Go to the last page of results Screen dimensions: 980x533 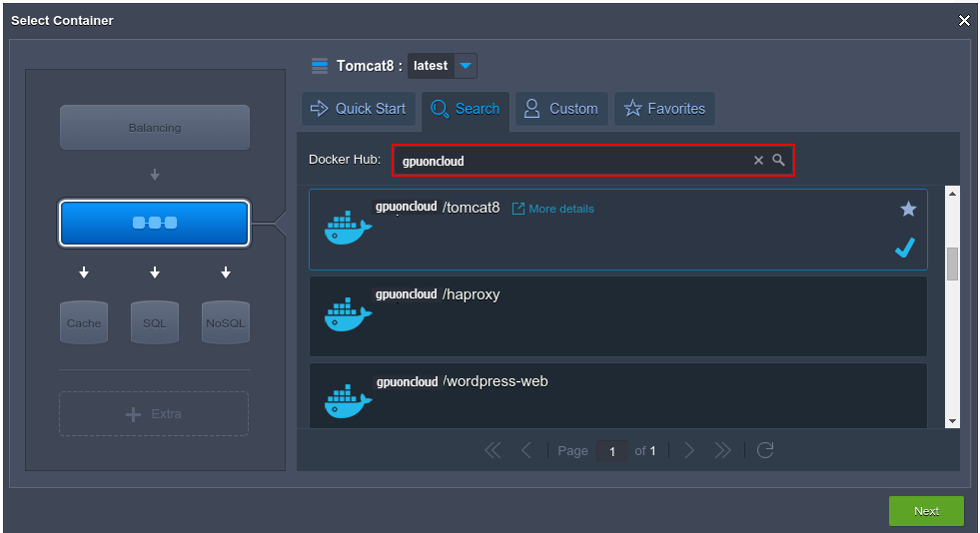point(723,450)
